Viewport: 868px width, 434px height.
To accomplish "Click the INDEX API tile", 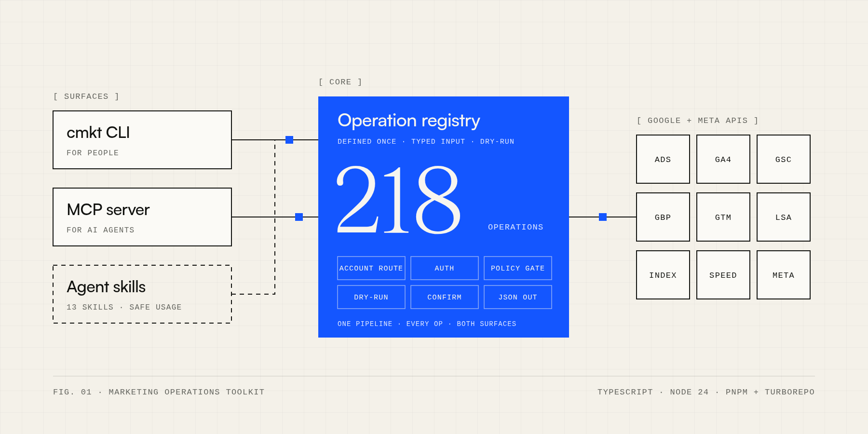I will pos(663,275).
